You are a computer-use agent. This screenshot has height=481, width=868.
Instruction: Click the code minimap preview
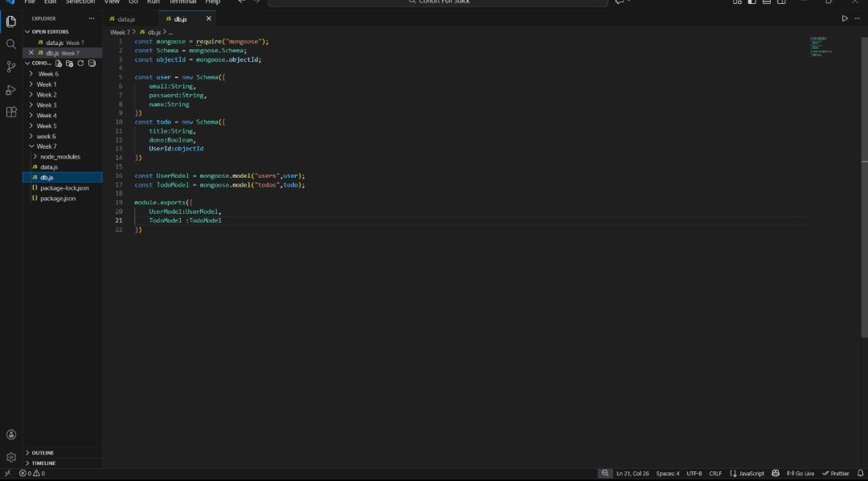[x=821, y=47]
